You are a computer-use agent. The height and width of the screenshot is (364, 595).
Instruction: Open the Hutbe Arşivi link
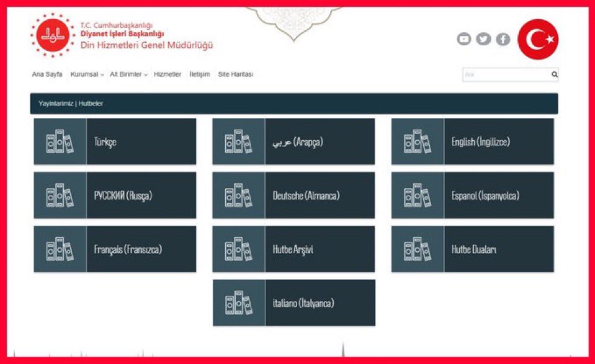pyautogui.click(x=293, y=249)
